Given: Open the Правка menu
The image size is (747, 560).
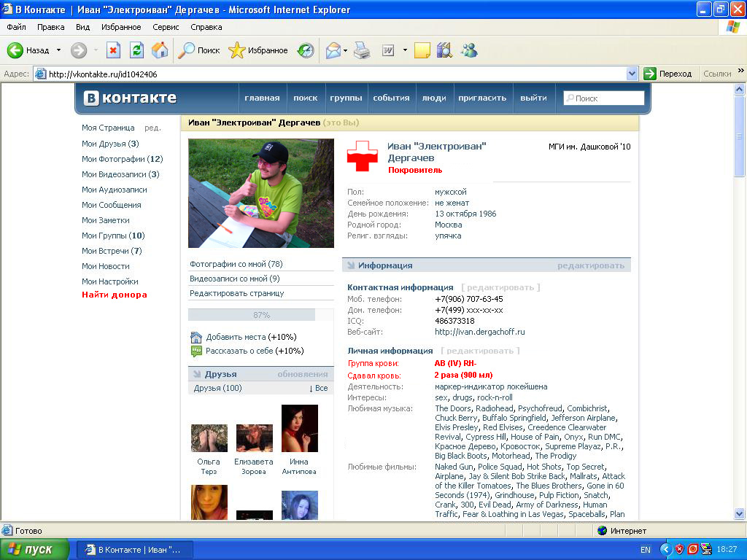Looking at the screenshot, I should click(50, 27).
